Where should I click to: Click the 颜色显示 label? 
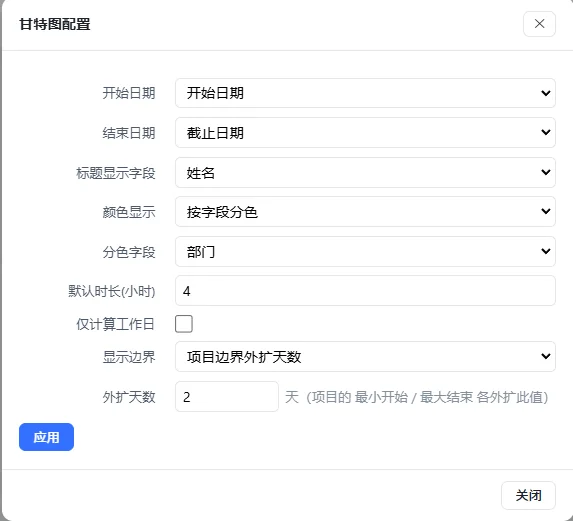pos(129,212)
